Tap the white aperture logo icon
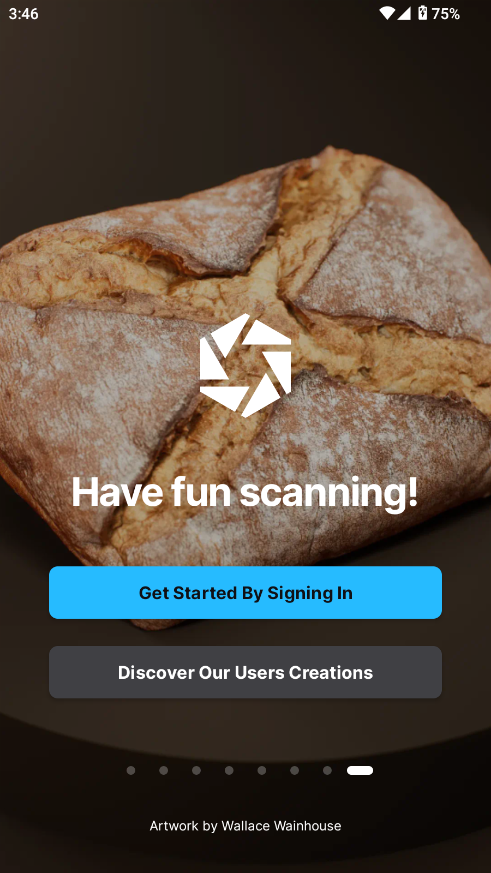Image resolution: width=491 pixels, height=873 pixels. coord(246,365)
